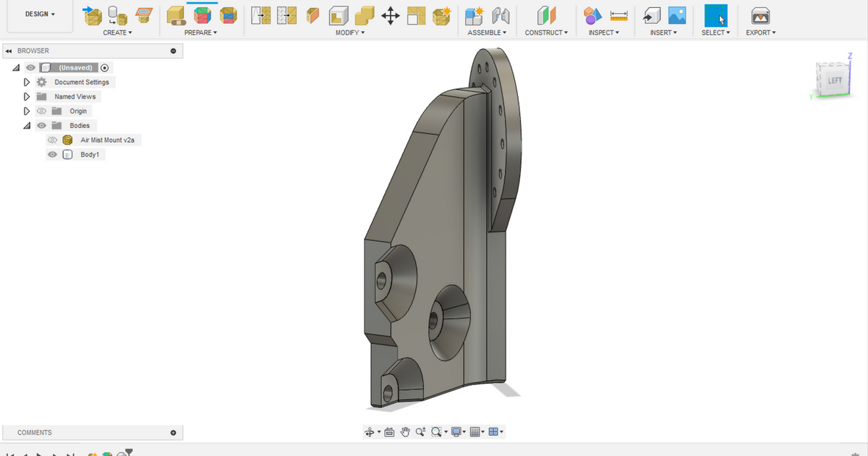The width and height of the screenshot is (868, 456).
Task: Activate the Pan tool in navigation bar
Action: pyautogui.click(x=405, y=431)
